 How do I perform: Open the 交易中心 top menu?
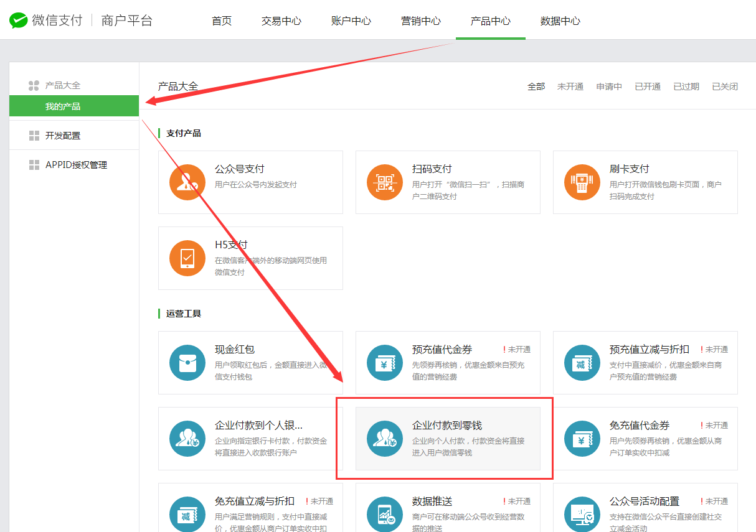[281, 21]
